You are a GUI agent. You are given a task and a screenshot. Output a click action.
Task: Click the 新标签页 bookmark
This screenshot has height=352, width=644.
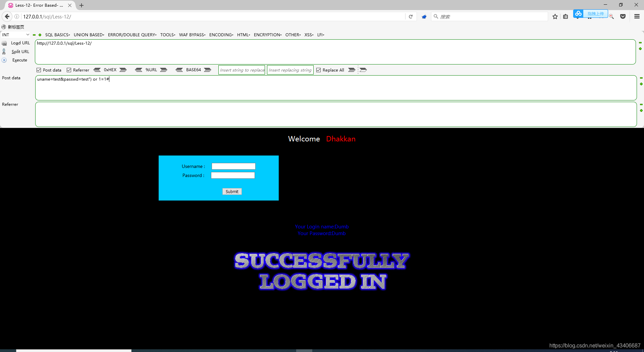(x=13, y=27)
